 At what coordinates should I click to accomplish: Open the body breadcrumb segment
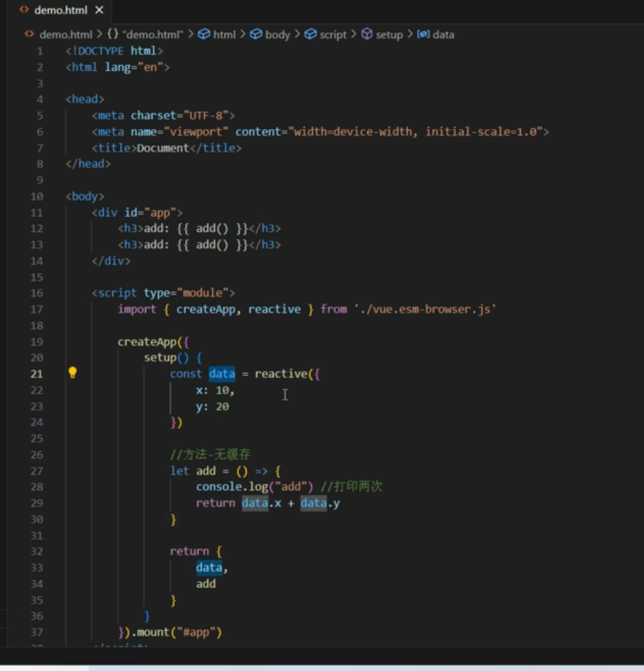pyautogui.click(x=277, y=35)
